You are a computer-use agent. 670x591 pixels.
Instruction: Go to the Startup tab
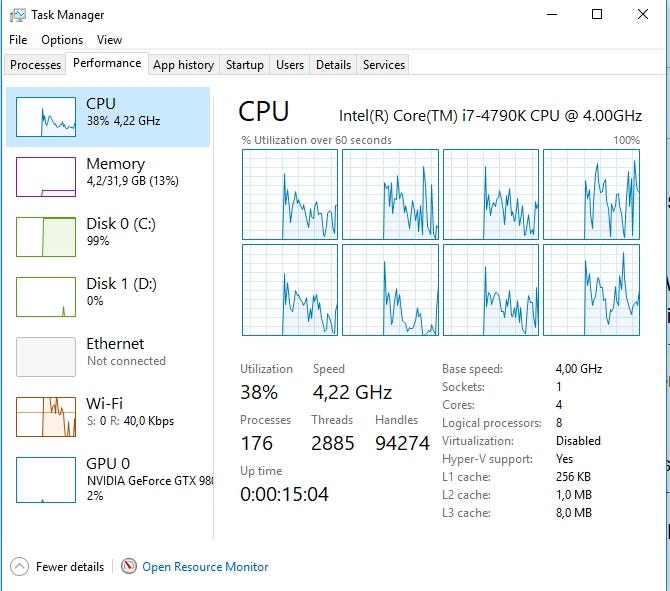pos(245,65)
